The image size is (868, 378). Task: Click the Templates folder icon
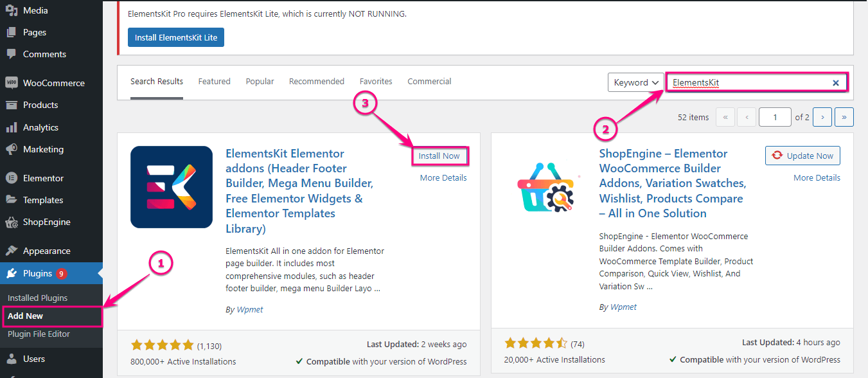coord(12,200)
